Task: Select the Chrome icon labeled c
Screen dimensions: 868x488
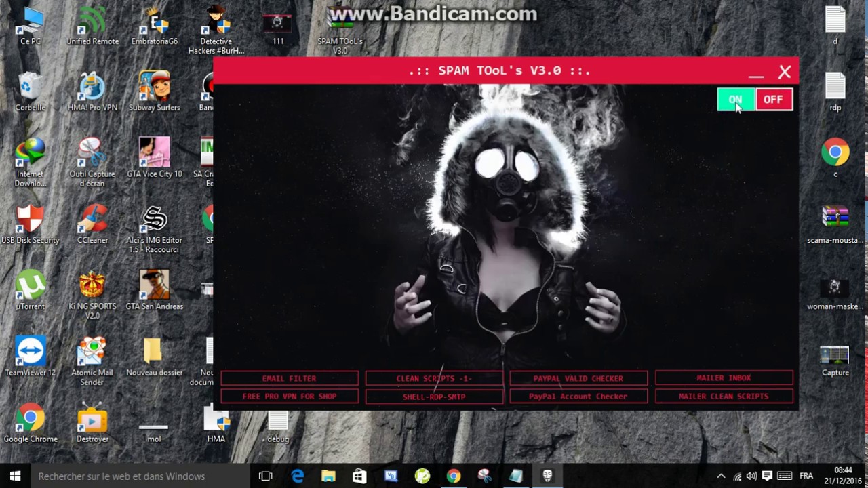Action: tap(835, 159)
